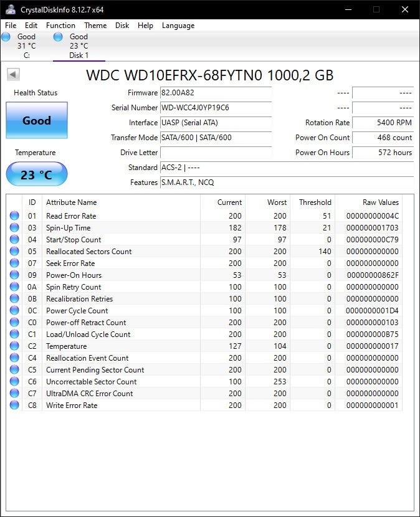420x517 pixels.
Task: Click the Write Error Rate attribute name
Action: (72, 406)
